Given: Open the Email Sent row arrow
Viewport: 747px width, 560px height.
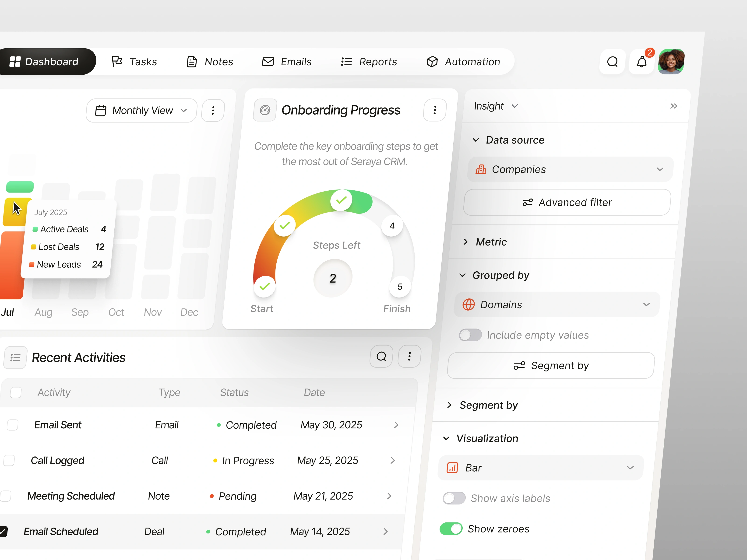Looking at the screenshot, I should [396, 425].
